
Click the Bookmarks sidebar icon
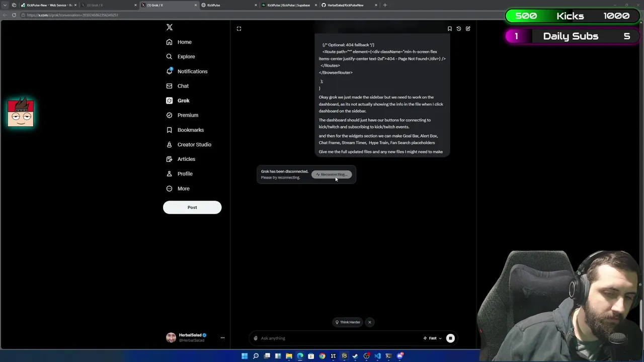[x=169, y=130]
